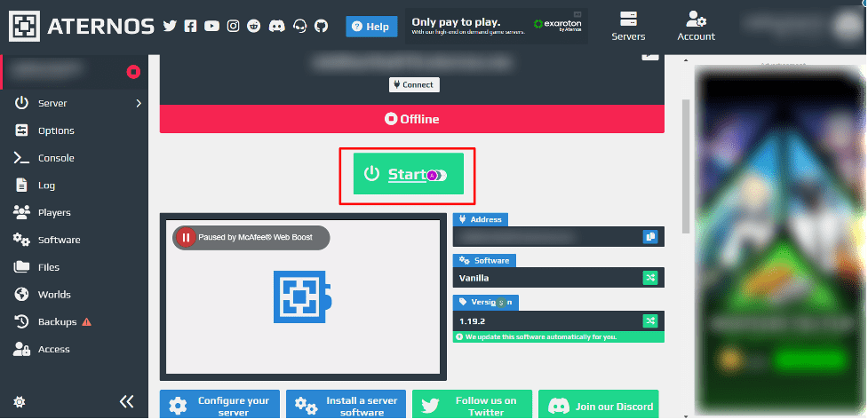Click the Aternos logo
This screenshot has height=419, width=868.
(80, 26)
